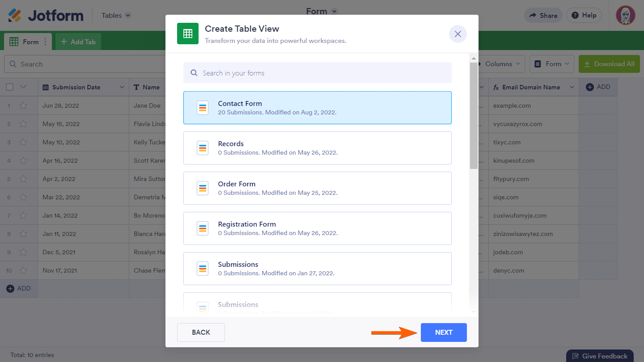Click the Add Tab tab
Viewport: 644px width, 362px height.
tap(78, 42)
